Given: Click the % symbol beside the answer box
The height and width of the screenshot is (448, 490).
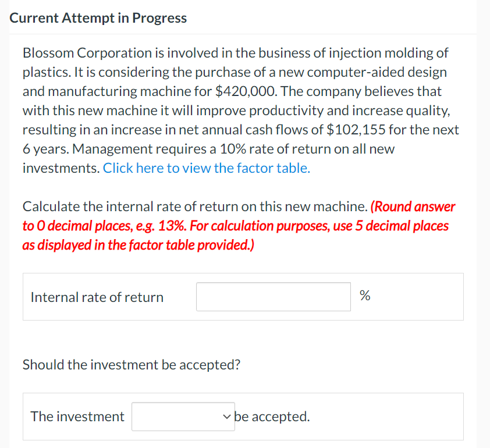Looking at the screenshot, I should pyautogui.click(x=365, y=296).
